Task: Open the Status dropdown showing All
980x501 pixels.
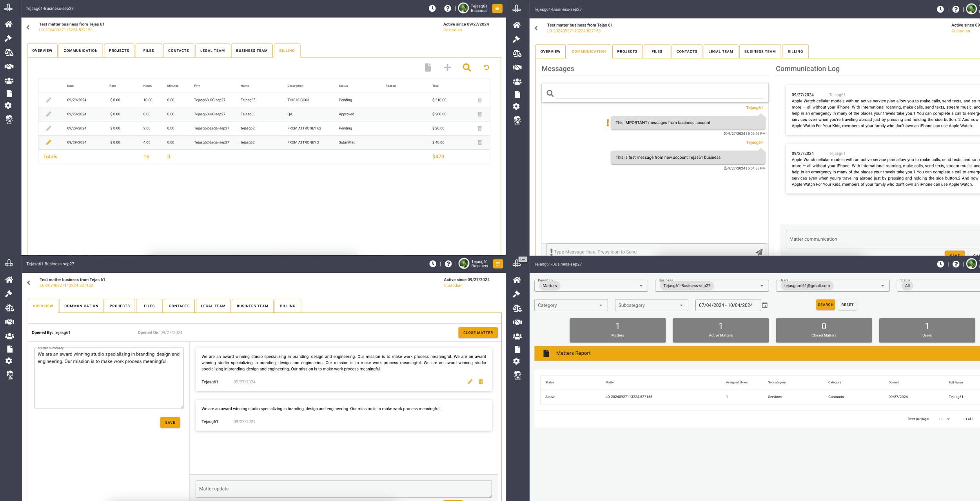Action: 938,286
